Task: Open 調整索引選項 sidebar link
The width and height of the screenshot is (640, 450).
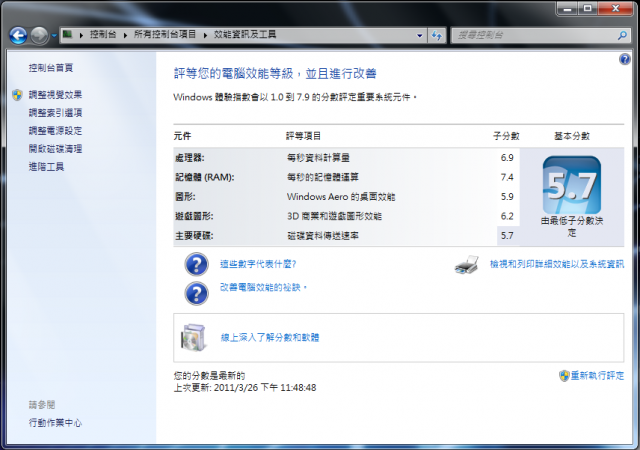Action: (55, 113)
